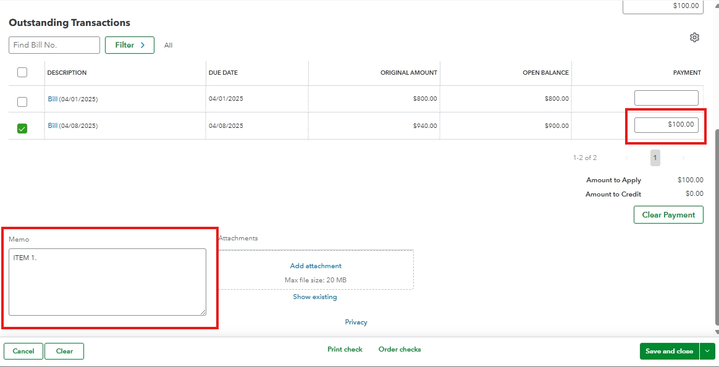Click the PAYMENT column header
This screenshot has height=367, width=719.
click(x=687, y=73)
